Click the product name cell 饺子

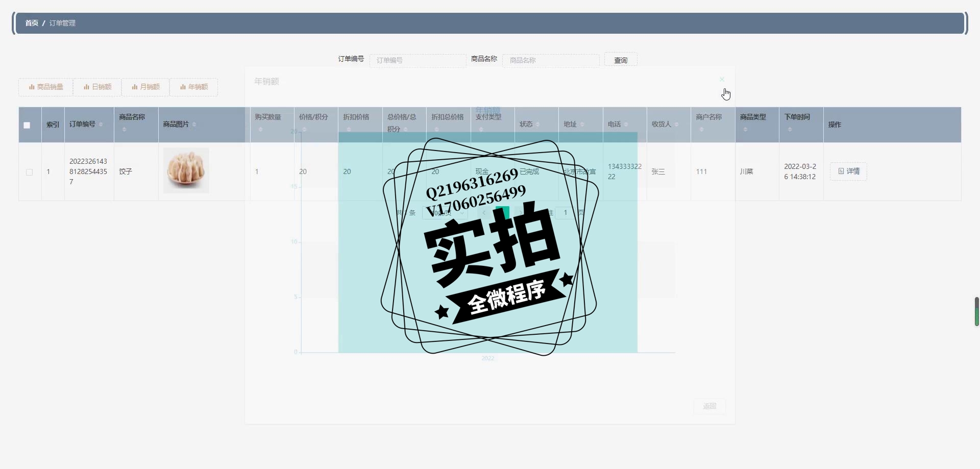coord(126,171)
